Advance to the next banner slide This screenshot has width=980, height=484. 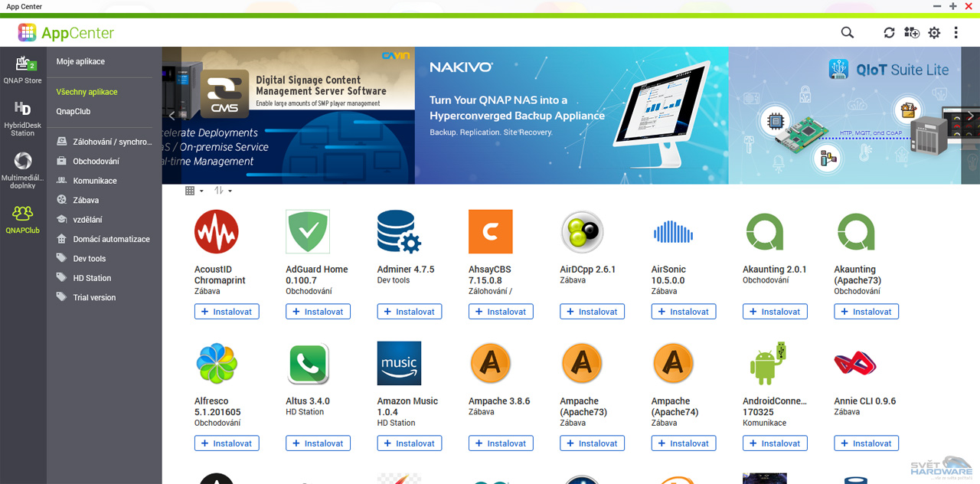click(x=970, y=115)
